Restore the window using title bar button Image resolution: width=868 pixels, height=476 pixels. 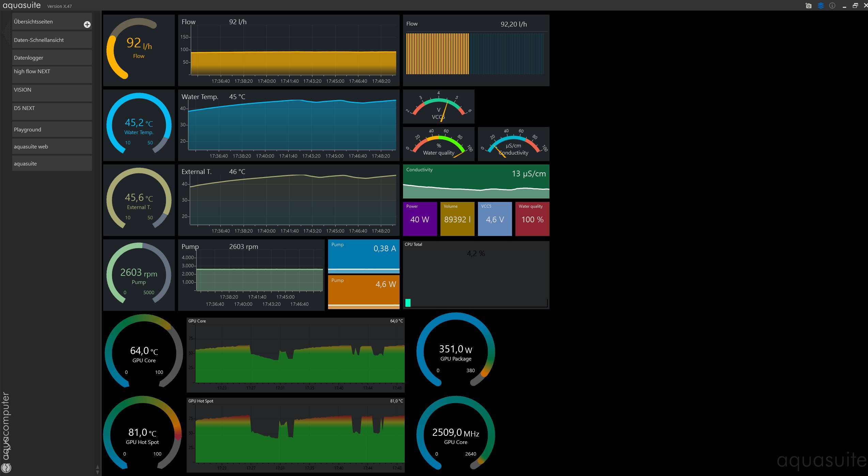click(x=855, y=5)
